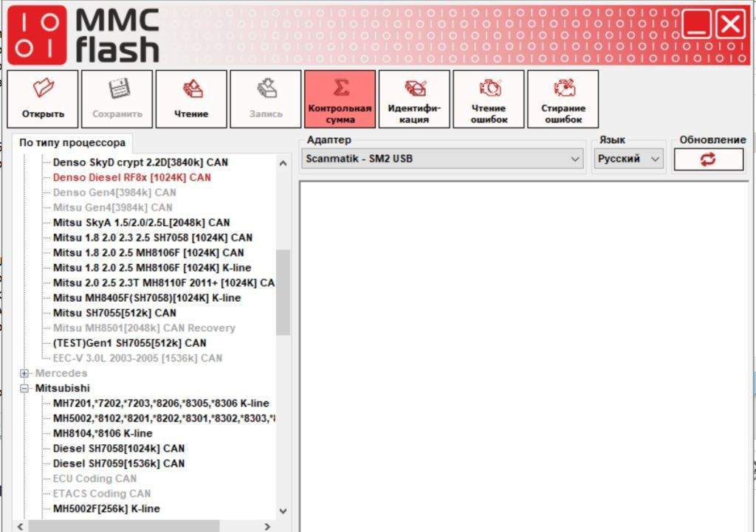Select Denso Gen4[3984k] CAN item
Image resolution: width=756 pixels, height=532 pixels.
click(114, 193)
